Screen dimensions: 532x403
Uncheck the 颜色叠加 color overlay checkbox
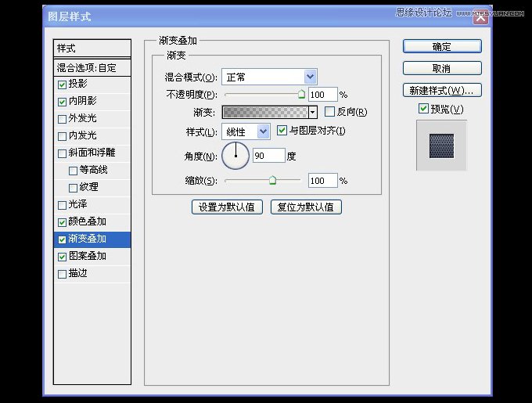click(x=62, y=222)
